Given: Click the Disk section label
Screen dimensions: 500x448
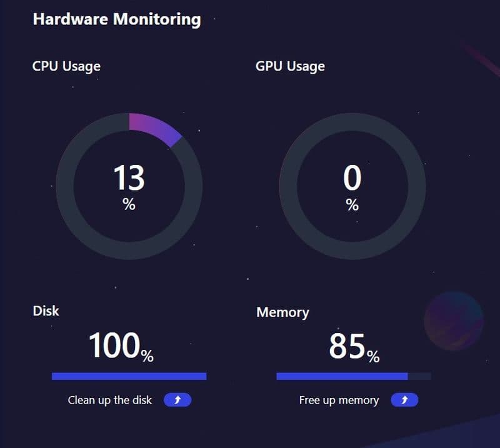Looking at the screenshot, I should 46,311.
